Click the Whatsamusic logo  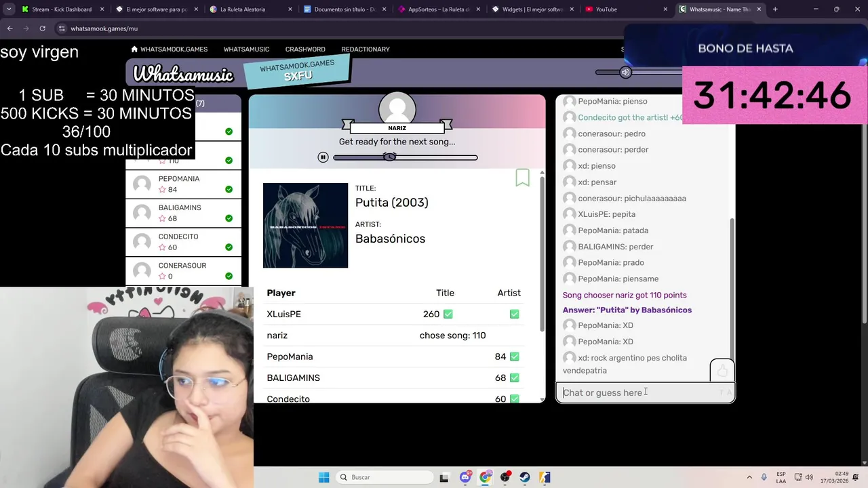(183, 74)
